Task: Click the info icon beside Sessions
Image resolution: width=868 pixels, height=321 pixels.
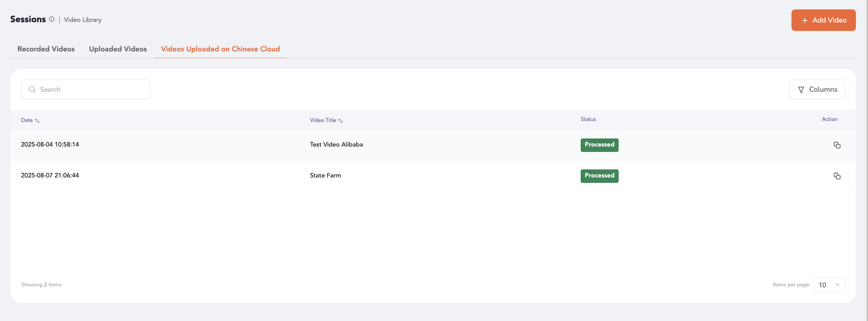Action: (52, 19)
